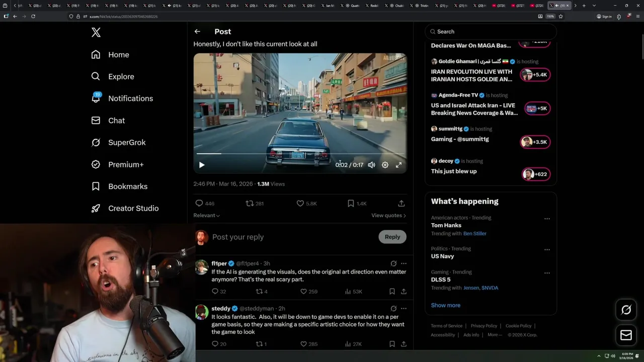Join summit1g space +3.5K
This screenshot has width=644, height=362.
(x=535, y=142)
